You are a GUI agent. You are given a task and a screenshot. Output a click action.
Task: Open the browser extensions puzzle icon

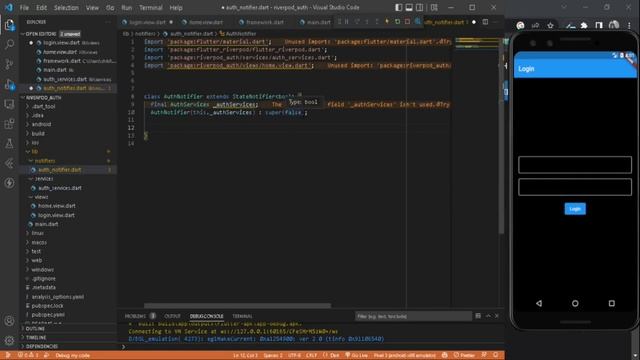click(584, 26)
